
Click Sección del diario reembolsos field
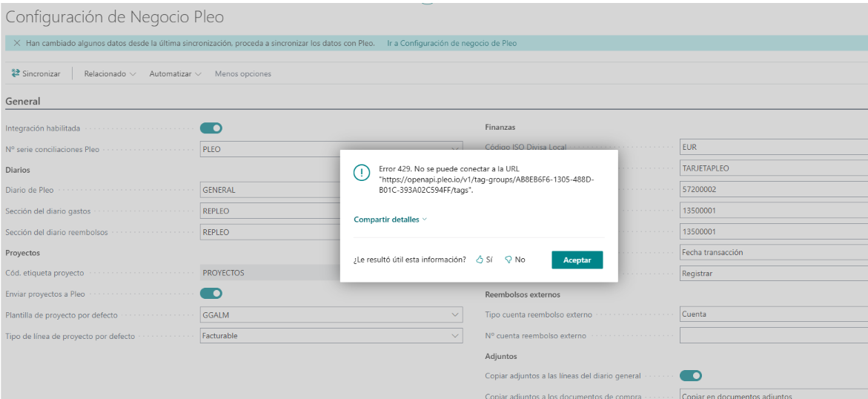click(x=270, y=232)
